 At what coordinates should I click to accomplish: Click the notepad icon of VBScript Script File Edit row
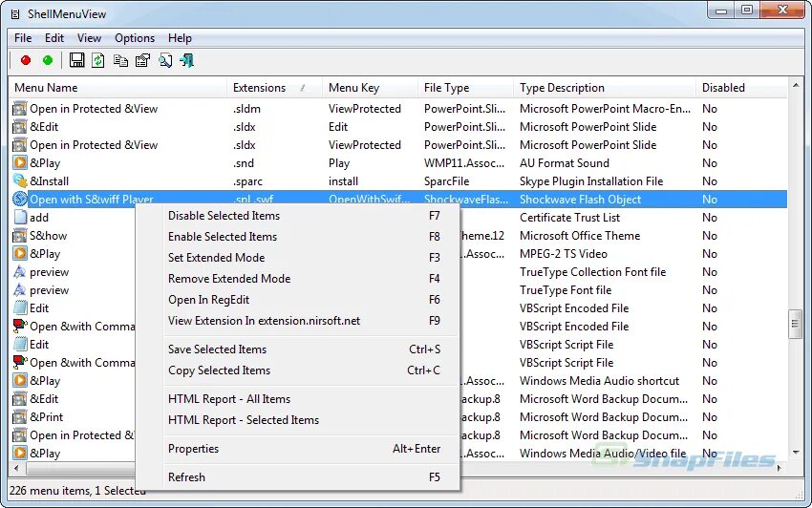coord(20,345)
